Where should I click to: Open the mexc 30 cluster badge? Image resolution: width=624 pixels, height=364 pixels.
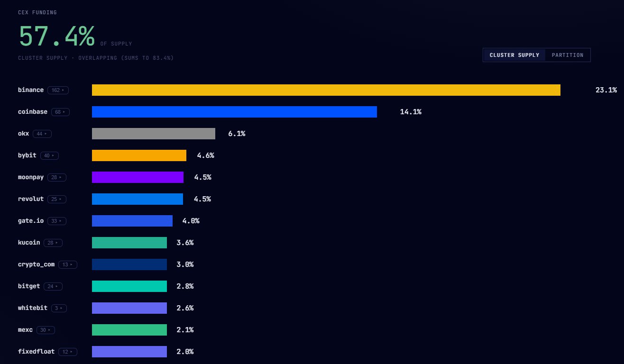click(x=46, y=330)
